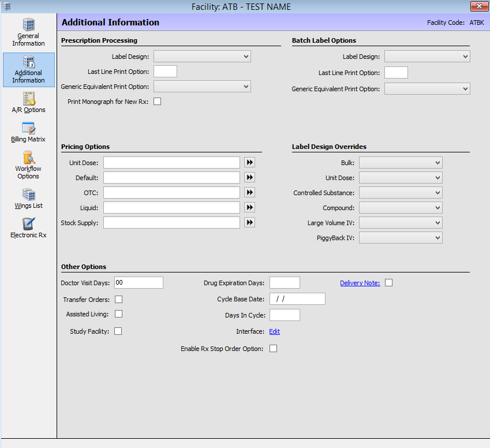Enable Print Monograph for New Rx checkbox
The image size is (490, 448).
tap(157, 102)
